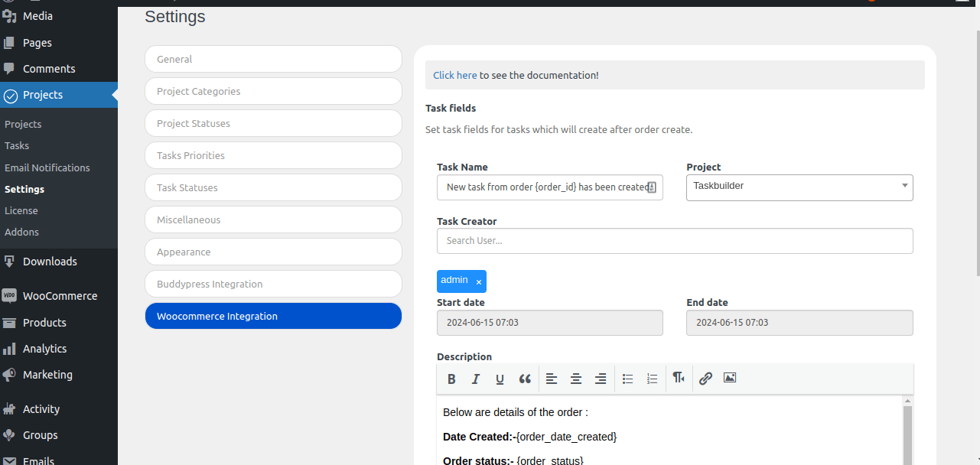This screenshot has height=465, width=980.
Task: Apply underline formatting in Description editor
Action: 500,379
